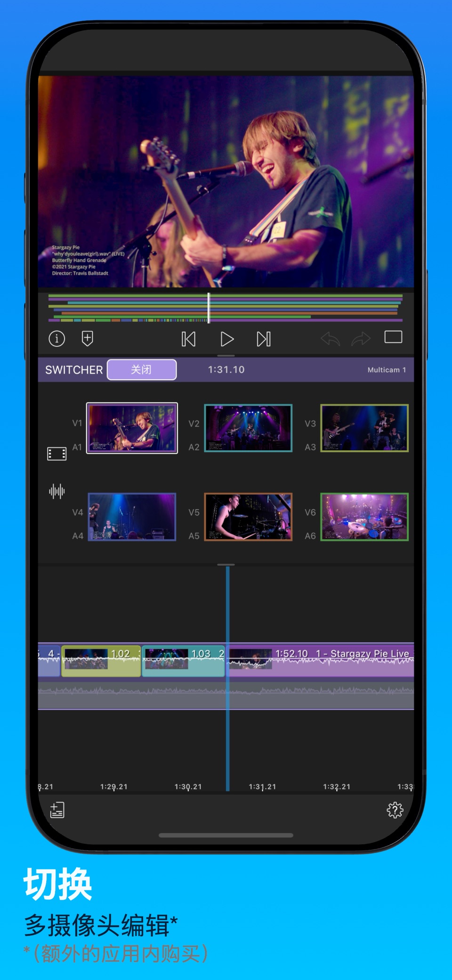Click the timeline panel drag handle
Screen dimensions: 452x980
click(x=226, y=565)
